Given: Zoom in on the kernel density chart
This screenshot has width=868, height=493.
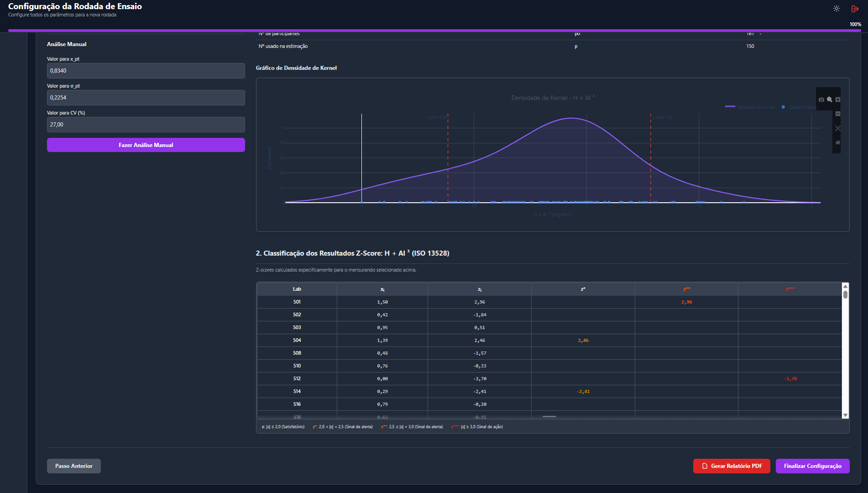Looking at the screenshot, I should [x=838, y=100].
